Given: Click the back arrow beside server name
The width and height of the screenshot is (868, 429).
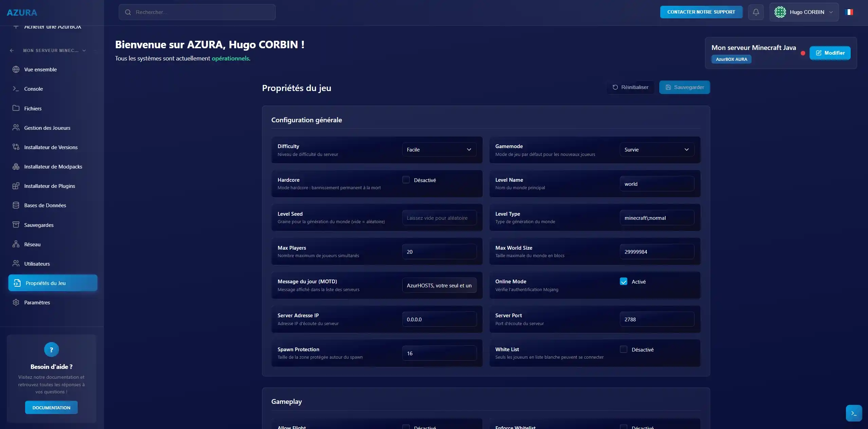Looking at the screenshot, I should pos(12,51).
